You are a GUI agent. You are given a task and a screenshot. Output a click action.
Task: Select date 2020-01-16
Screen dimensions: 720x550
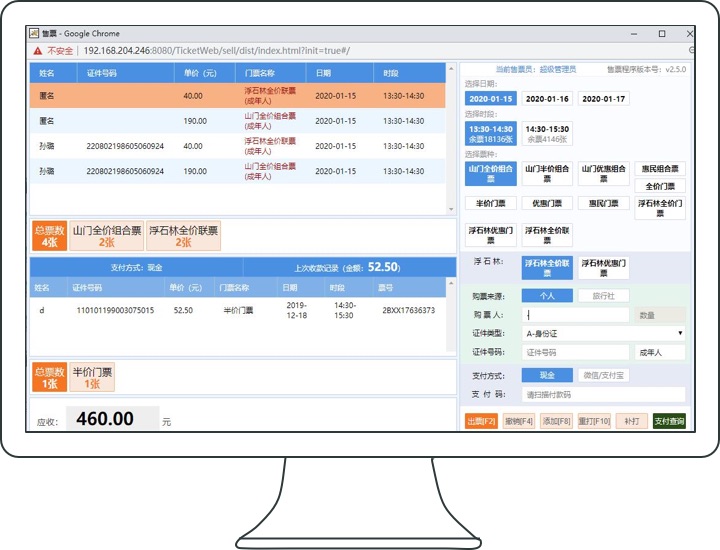coord(547,99)
